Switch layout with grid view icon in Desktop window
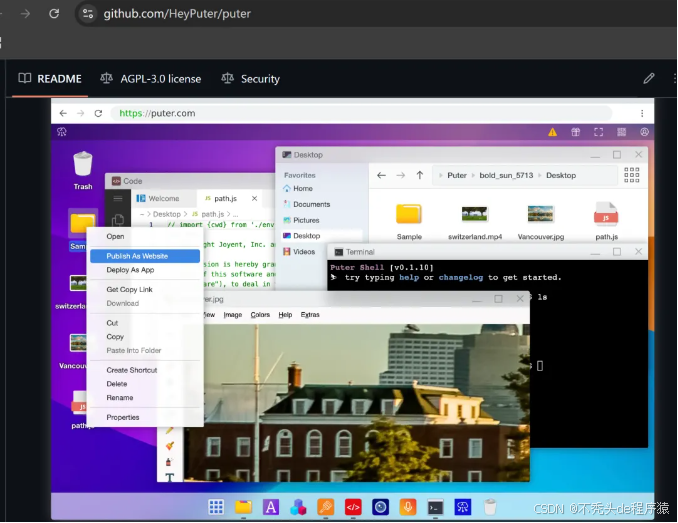 pos(632,175)
